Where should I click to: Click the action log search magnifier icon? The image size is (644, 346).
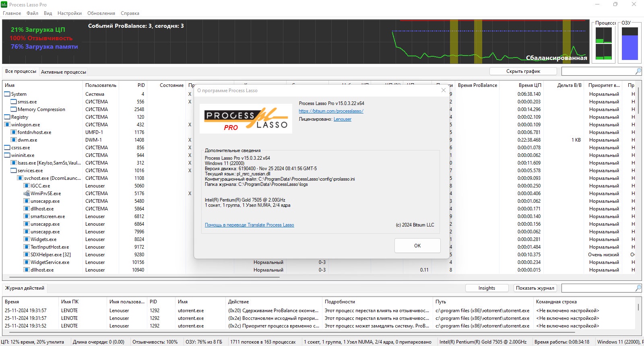coord(638,288)
